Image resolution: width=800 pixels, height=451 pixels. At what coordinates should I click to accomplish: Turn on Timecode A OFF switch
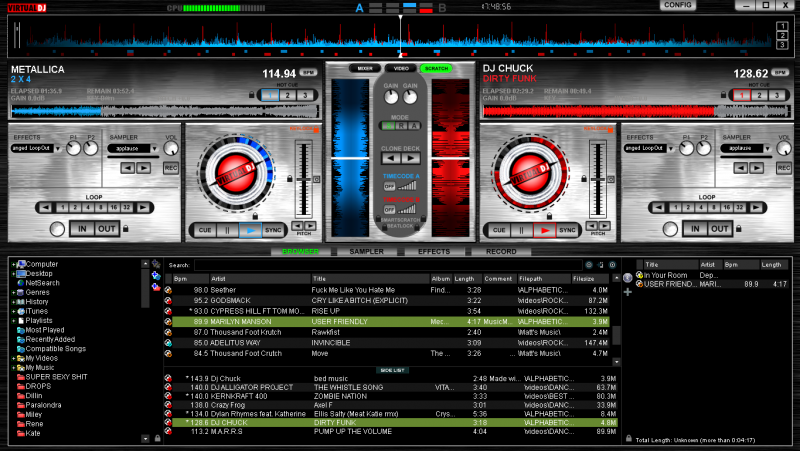point(389,187)
